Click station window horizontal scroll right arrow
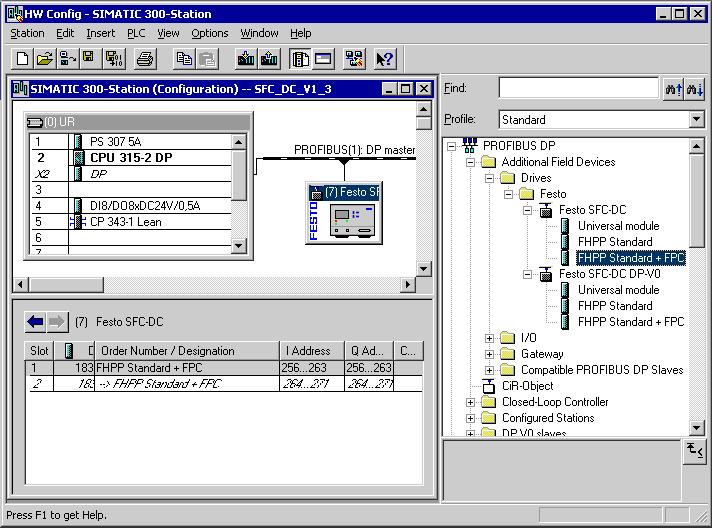This screenshot has width=712, height=528. [x=408, y=285]
